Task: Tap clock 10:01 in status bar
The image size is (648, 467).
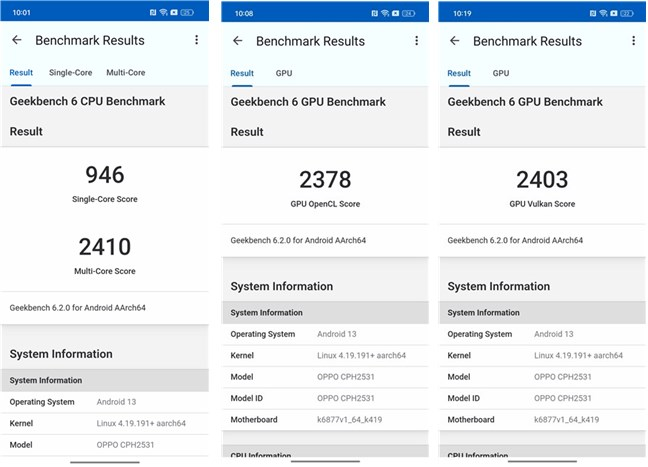Action: click(x=21, y=12)
